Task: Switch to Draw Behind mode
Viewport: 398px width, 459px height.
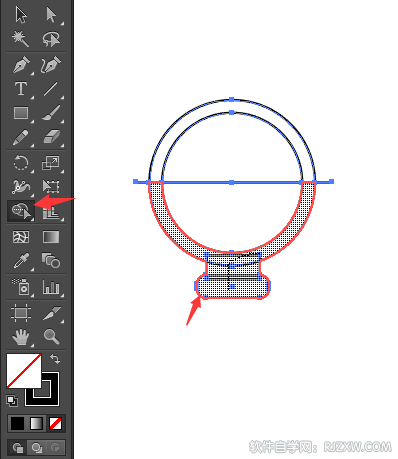Action: (x=36, y=447)
